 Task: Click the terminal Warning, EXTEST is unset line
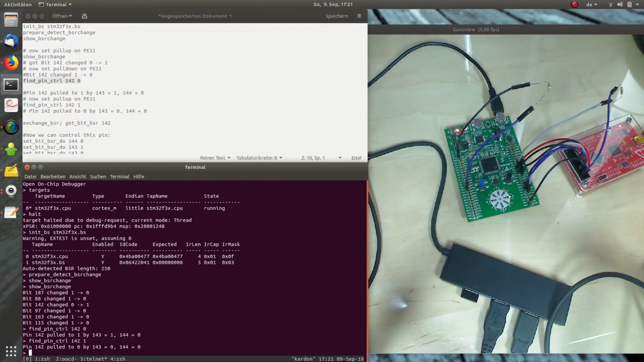pos(77,238)
